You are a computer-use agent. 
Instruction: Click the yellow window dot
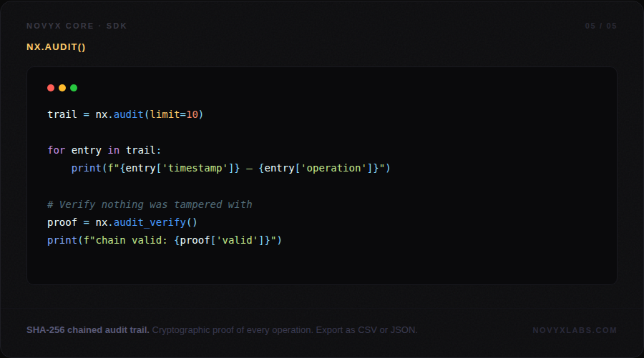pyautogui.click(x=62, y=88)
